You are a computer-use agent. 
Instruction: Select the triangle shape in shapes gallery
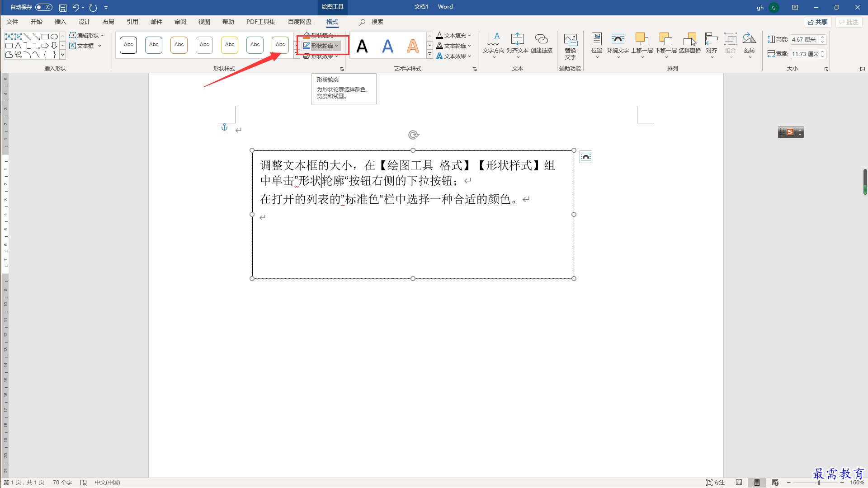tap(18, 46)
